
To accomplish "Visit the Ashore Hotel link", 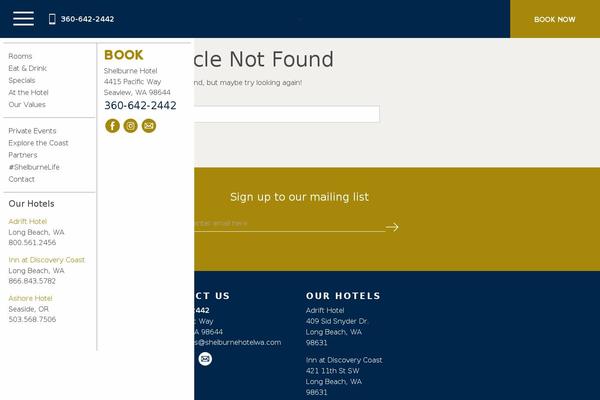I will [30, 298].
